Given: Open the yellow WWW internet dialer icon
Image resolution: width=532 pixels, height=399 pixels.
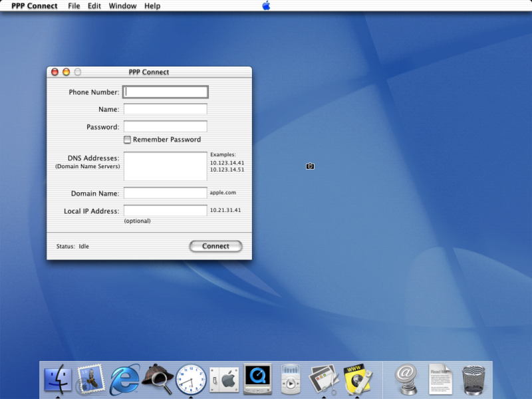Looking at the screenshot, I should point(357,377).
